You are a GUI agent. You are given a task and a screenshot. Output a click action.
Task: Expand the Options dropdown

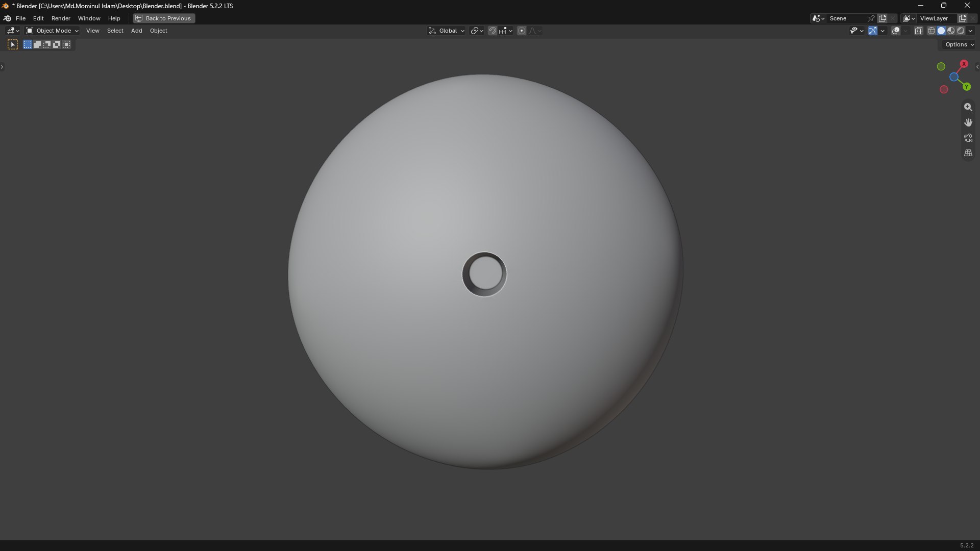tap(960, 45)
